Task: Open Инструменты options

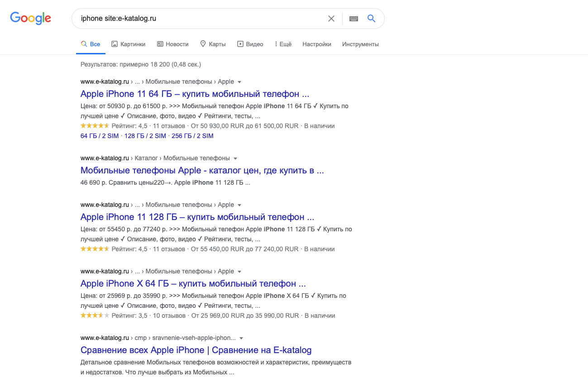Action: tap(360, 44)
